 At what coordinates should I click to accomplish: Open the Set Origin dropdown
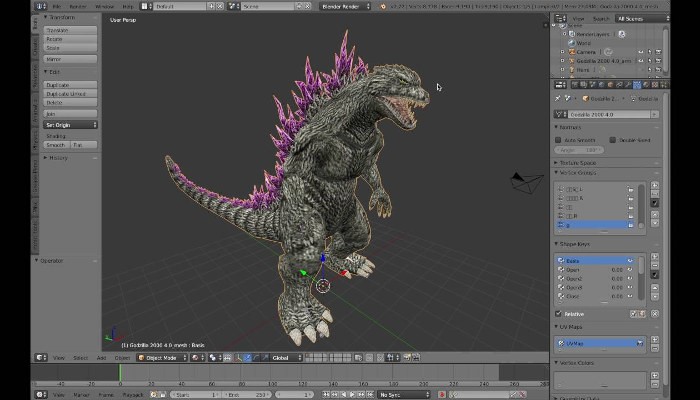[x=70, y=125]
